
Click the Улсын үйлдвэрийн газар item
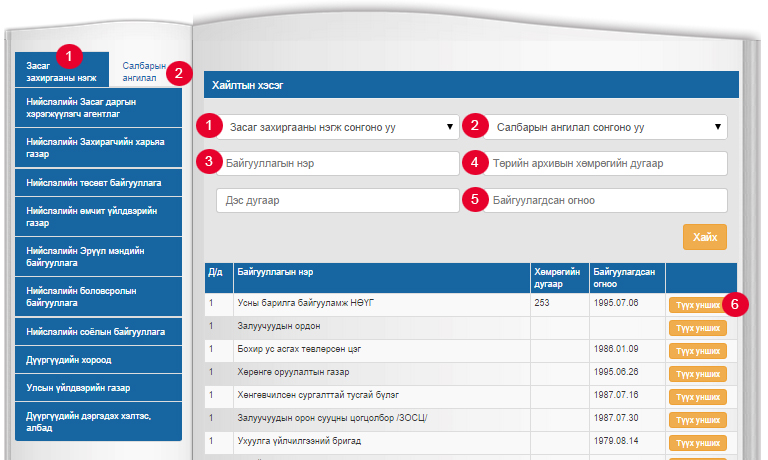[x=98, y=386]
